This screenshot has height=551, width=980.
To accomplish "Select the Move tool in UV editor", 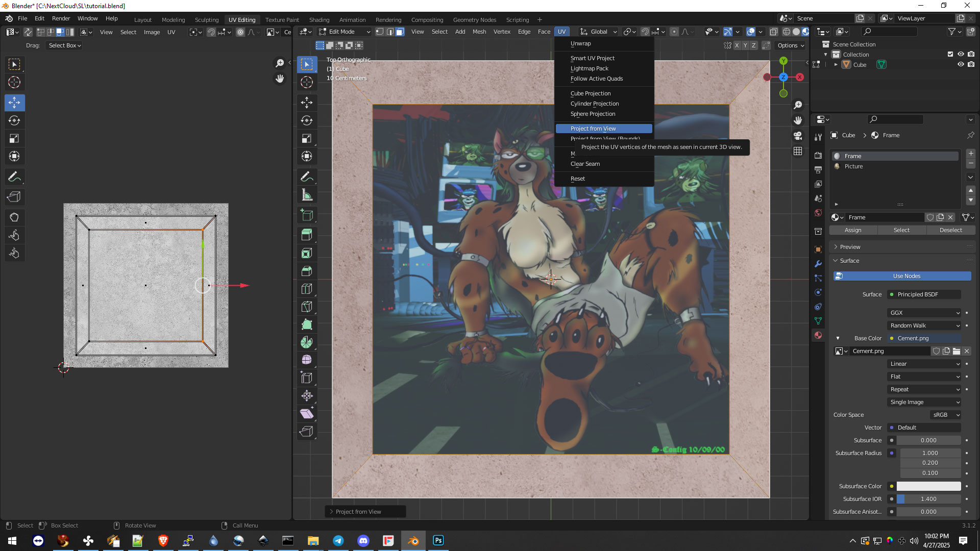I will [x=14, y=103].
